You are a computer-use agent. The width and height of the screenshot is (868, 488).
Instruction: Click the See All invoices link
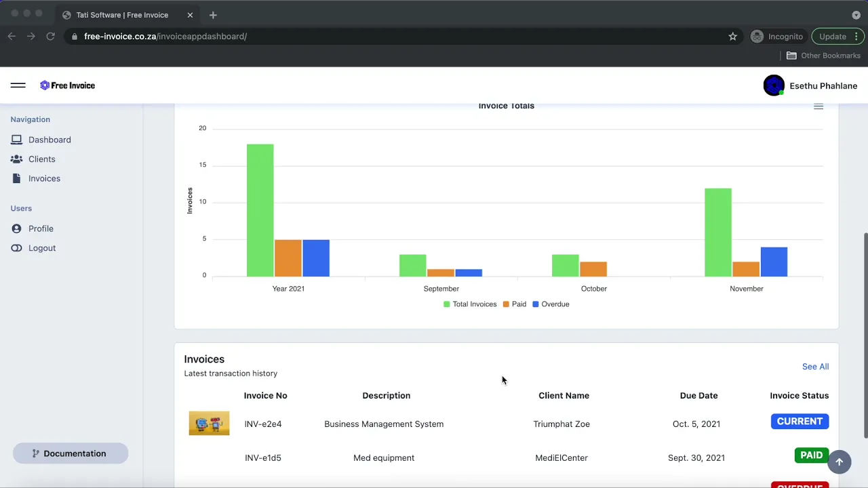(815, 367)
